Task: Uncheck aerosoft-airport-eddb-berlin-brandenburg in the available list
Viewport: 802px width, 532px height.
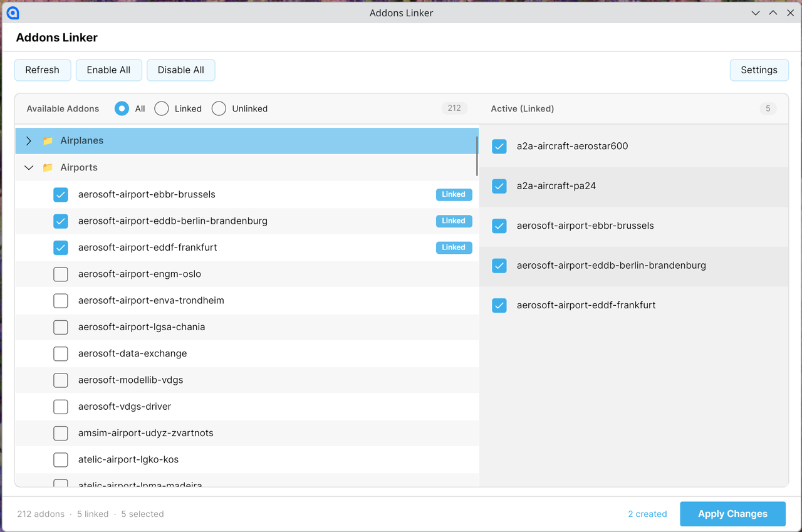Action: pyautogui.click(x=61, y=221)
